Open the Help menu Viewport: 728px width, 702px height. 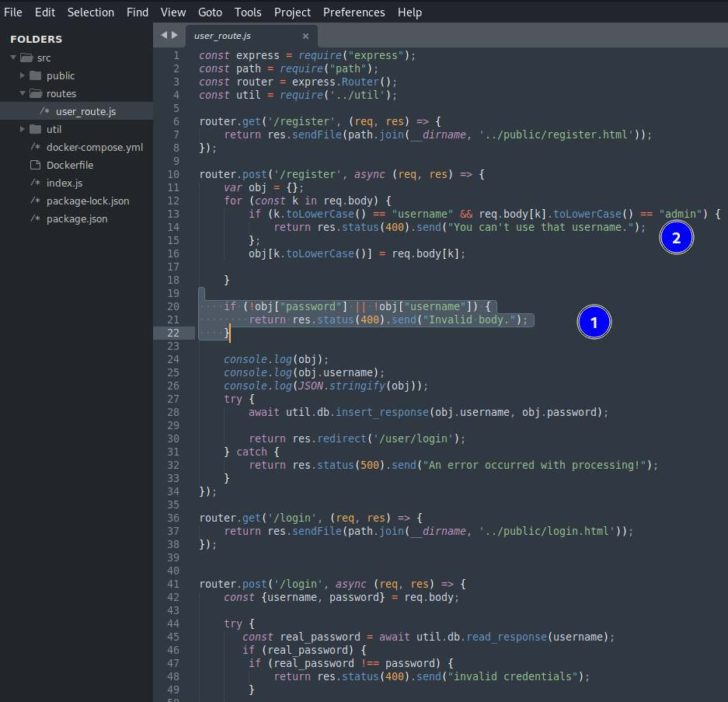click(409, 12)
